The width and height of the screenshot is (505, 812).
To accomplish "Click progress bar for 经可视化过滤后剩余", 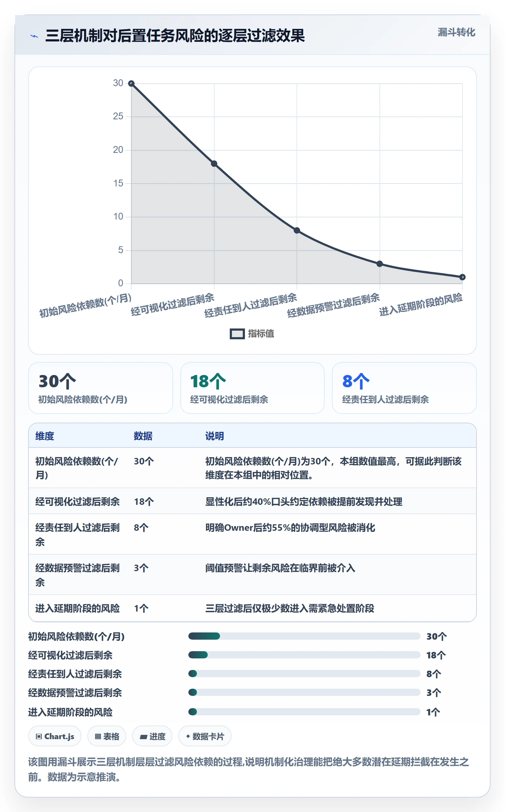I will coord(304,655).
